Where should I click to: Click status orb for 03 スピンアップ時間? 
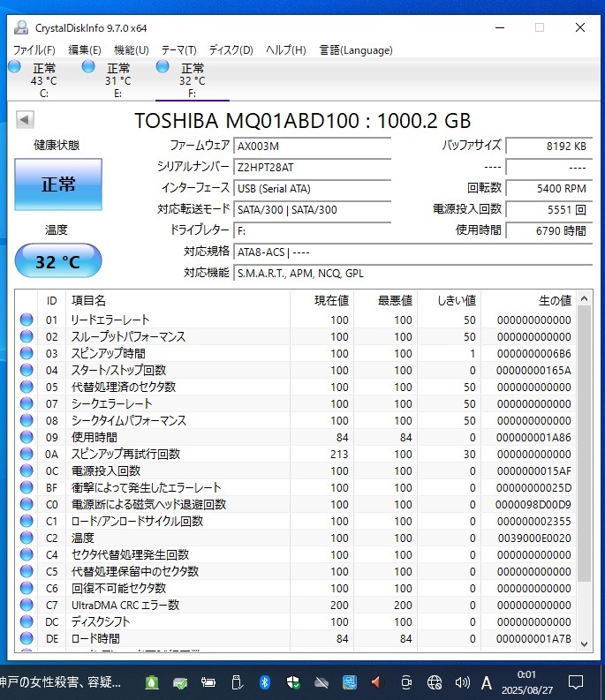pos(26,353)
